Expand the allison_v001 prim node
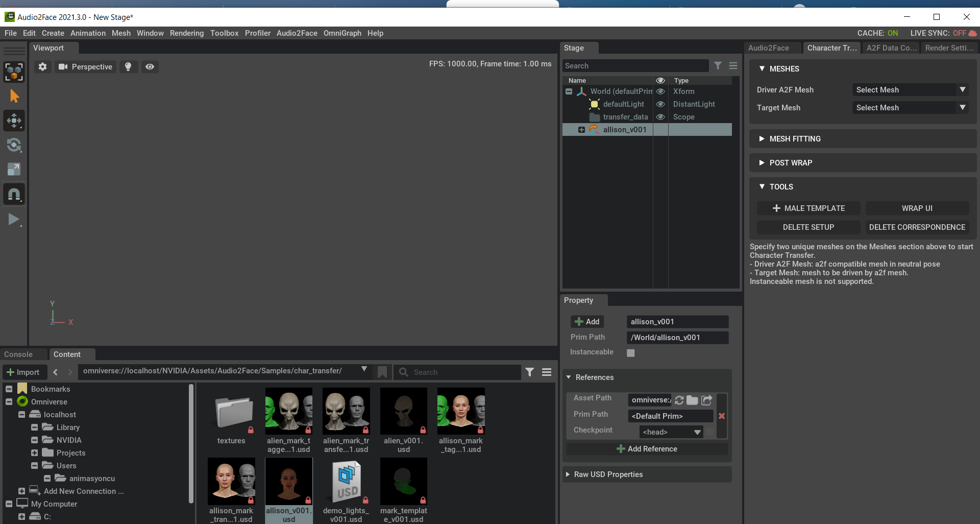Viewport: 980px width, 524px height. tap(581, 130)
